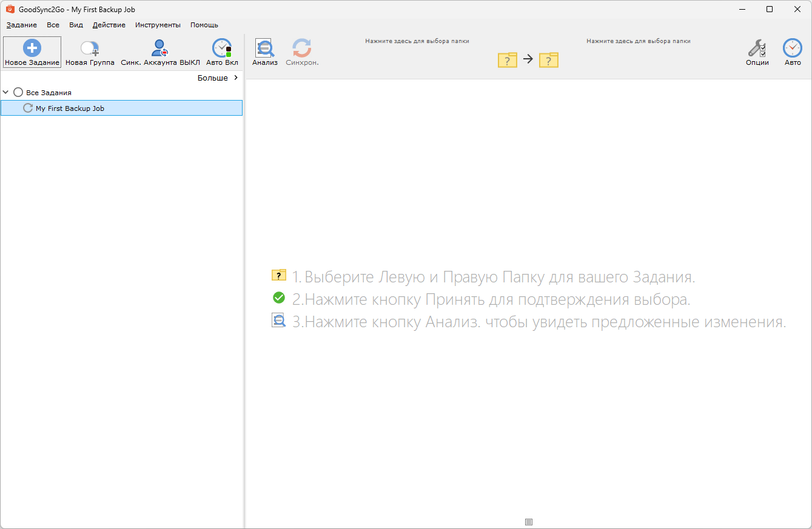Click the left 'Нажмите здесь для выбора папки' link
The image size is (812, 529).
click(417, 41)
